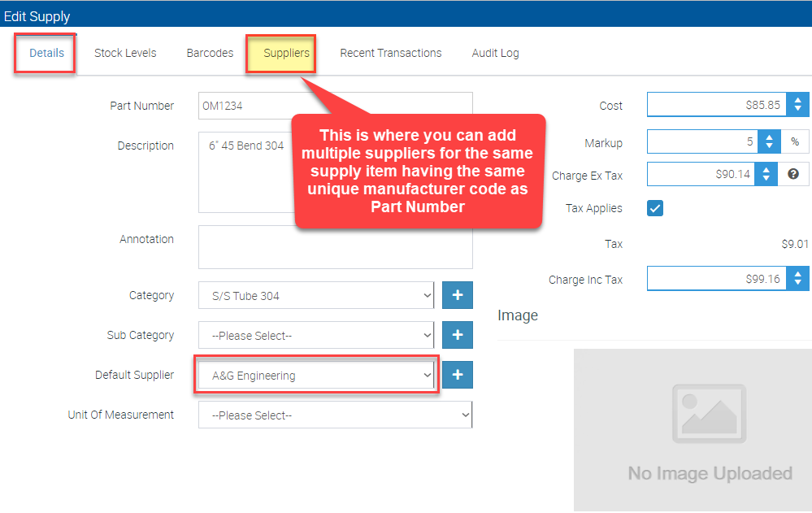This screenshot has height=513, width=812.
Task: Select Unit Of Measurement dropdown
Action: pyautogui.click(x=335, y=415)
